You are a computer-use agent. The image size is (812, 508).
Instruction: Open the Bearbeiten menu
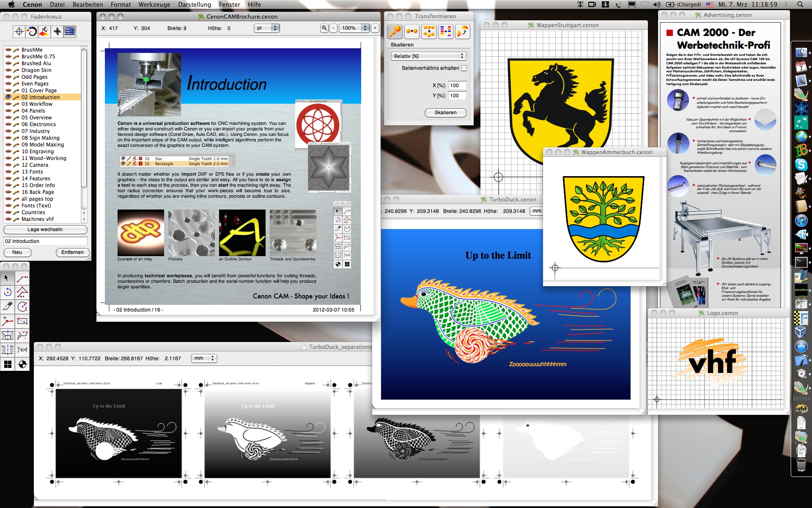point(88,5)
